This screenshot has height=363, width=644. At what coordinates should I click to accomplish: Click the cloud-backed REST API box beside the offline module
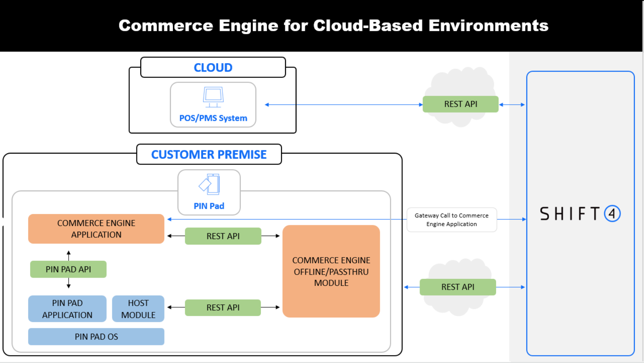[458, 287]
